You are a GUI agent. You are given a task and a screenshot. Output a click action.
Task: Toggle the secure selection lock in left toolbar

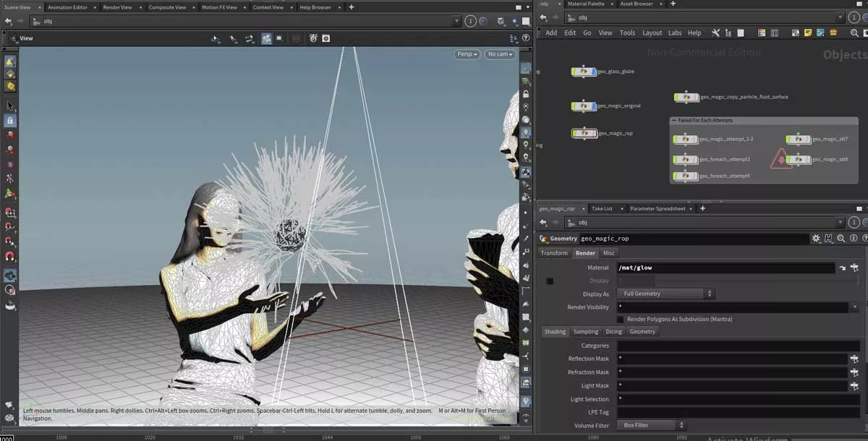(10, 121)
